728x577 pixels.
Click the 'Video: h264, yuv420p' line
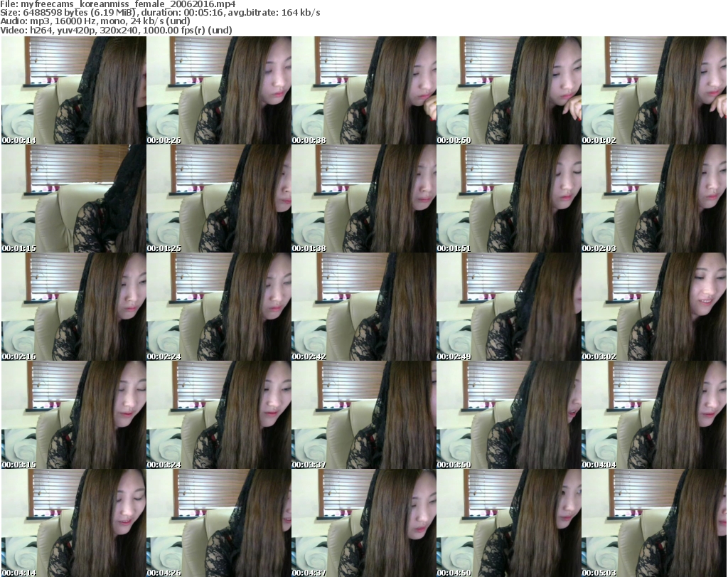point(116,31)
